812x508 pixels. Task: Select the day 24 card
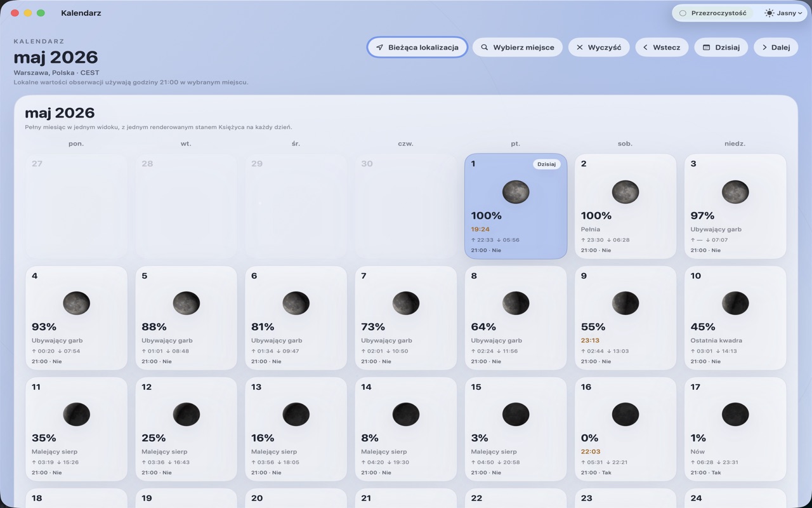[x=735, y=498]
